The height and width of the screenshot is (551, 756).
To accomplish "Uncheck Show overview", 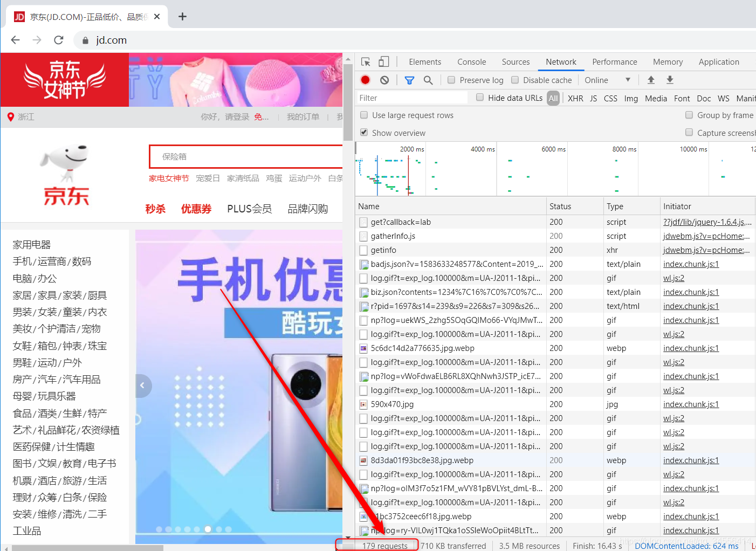I will (x=364, y=133).
